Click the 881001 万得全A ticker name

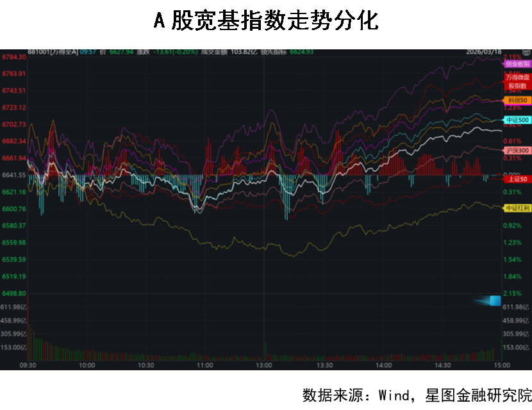(x=53, y=52)
